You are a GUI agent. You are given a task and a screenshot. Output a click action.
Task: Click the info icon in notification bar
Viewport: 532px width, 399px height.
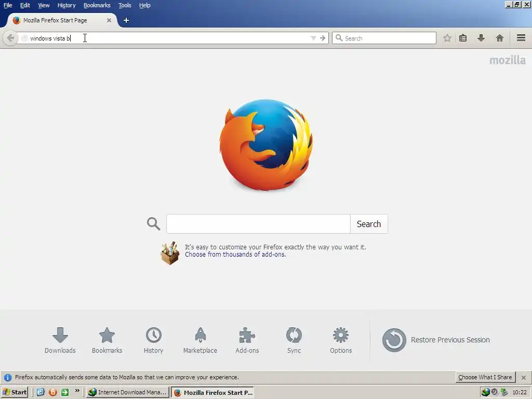(x=7, y=377)
